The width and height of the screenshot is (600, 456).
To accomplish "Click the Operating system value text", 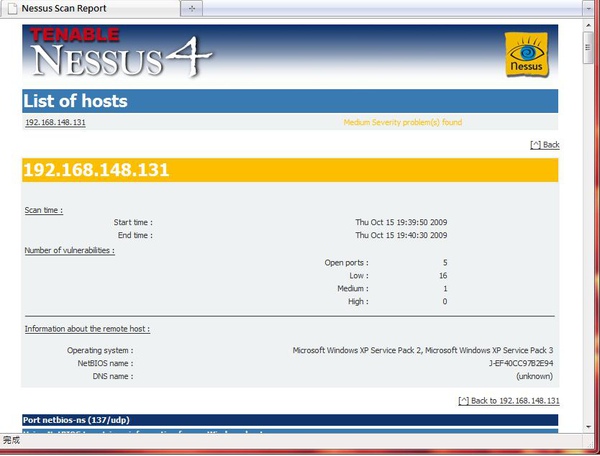I will pyautogui.click(x=422, y=350).
